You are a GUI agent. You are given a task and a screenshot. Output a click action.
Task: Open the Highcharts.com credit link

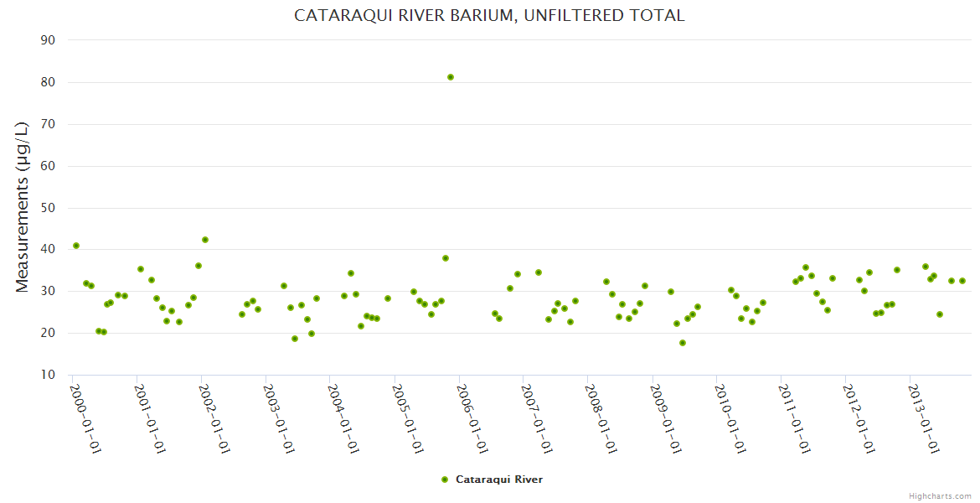(940, 495)
